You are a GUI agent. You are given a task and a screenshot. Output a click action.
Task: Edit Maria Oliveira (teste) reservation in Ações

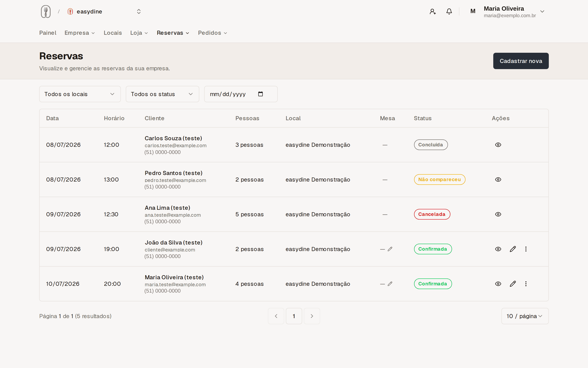pos(513,284)
